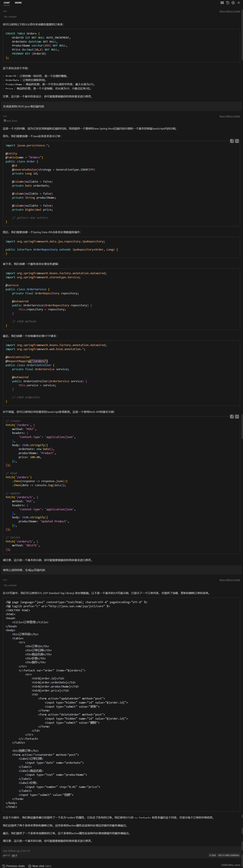Expand the chat panel to full screen
The width and height of the screenshot is (243, 868).
click(x=222, y=3)
